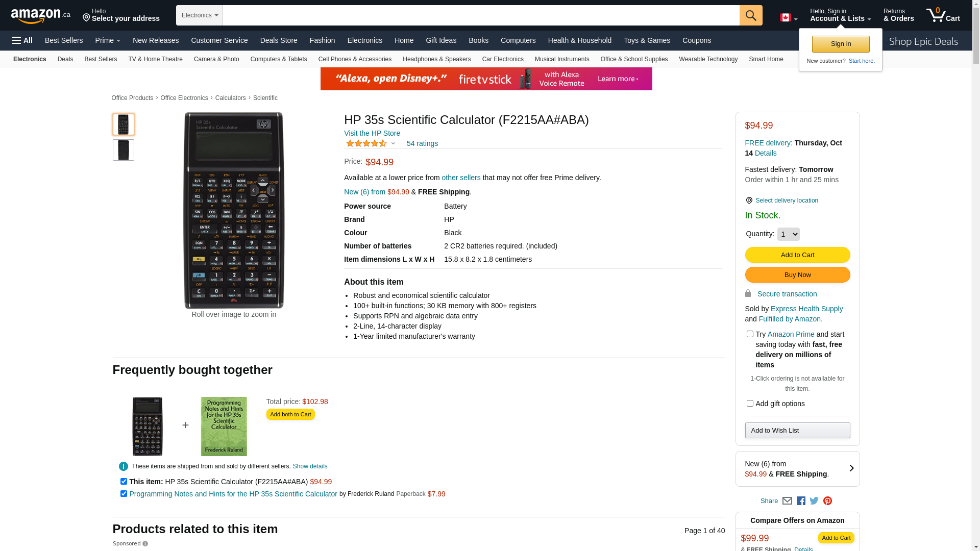Click the Add to Cart button
Image resolution: width=980 pixels, height=551 pixels.
pos(797,255)
